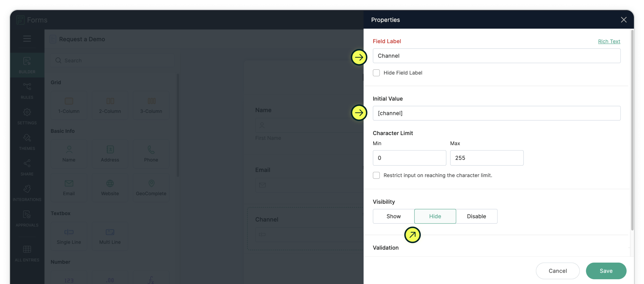Click the Properties panel scrollbar
Image resolution: width=644 pixels, height=284 pixels.
tap(632, 130)
